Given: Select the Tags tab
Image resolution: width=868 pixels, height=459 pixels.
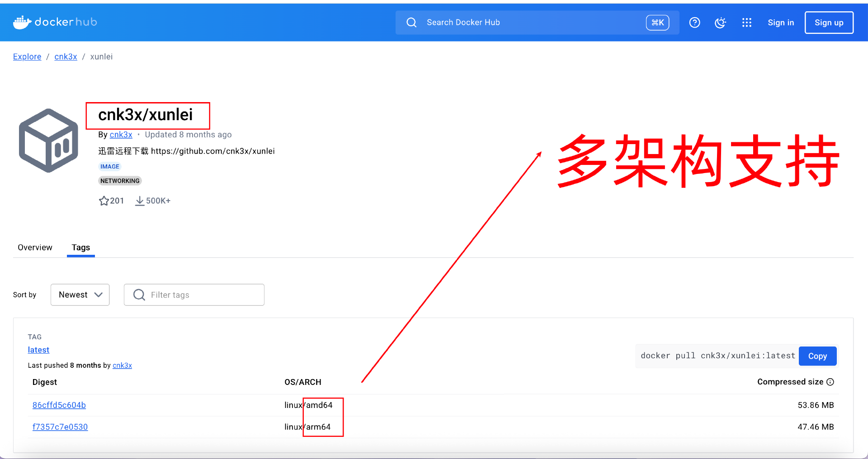Looking at the screenshot, I should tap(80, 248).
